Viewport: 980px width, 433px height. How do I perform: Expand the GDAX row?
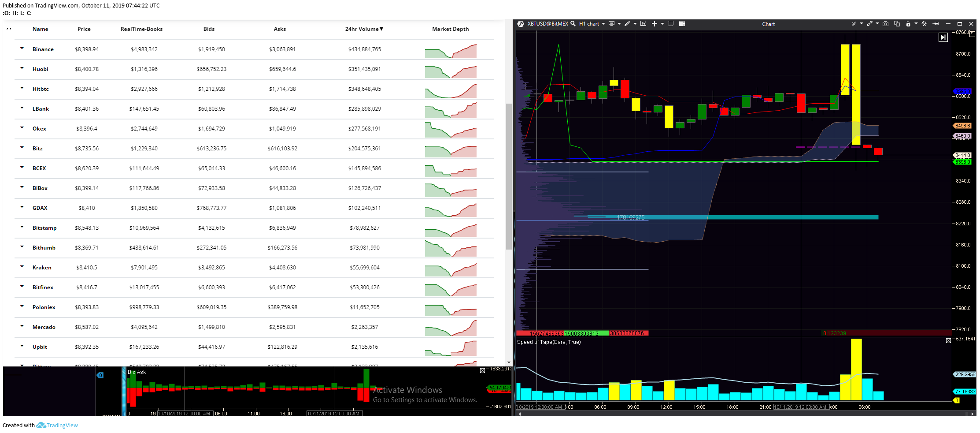(22, 207)
